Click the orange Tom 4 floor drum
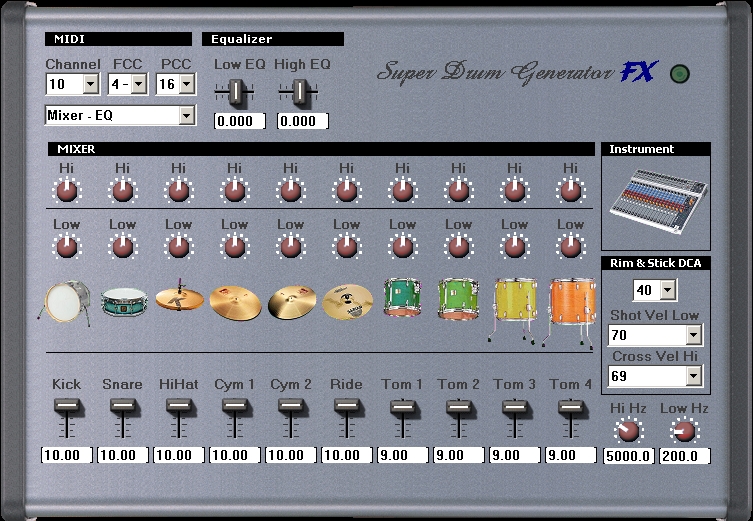The image size is (753, 521). 571,312
